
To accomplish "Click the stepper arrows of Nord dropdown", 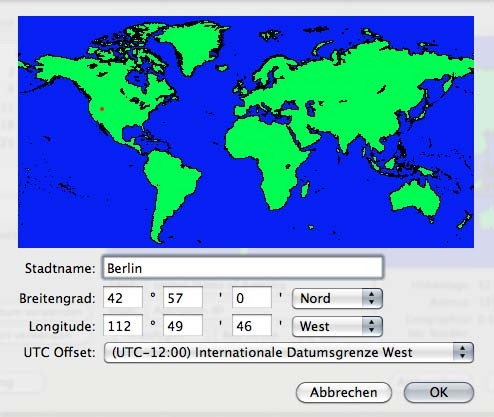I will point(372,298).
